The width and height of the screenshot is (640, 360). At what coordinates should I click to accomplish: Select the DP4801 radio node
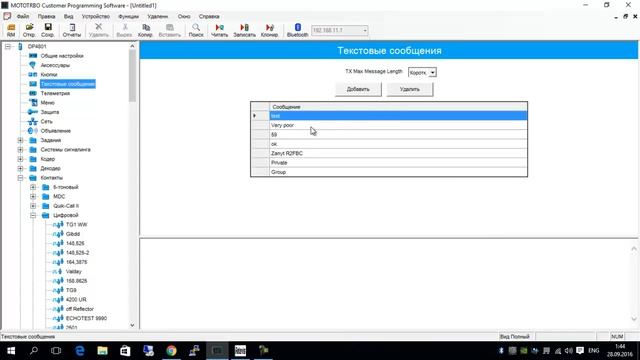37,47
